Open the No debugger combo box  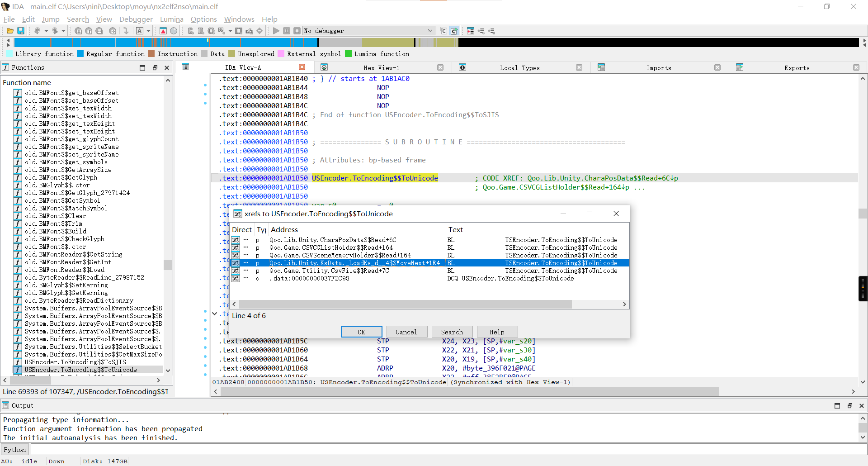[368, 31]
